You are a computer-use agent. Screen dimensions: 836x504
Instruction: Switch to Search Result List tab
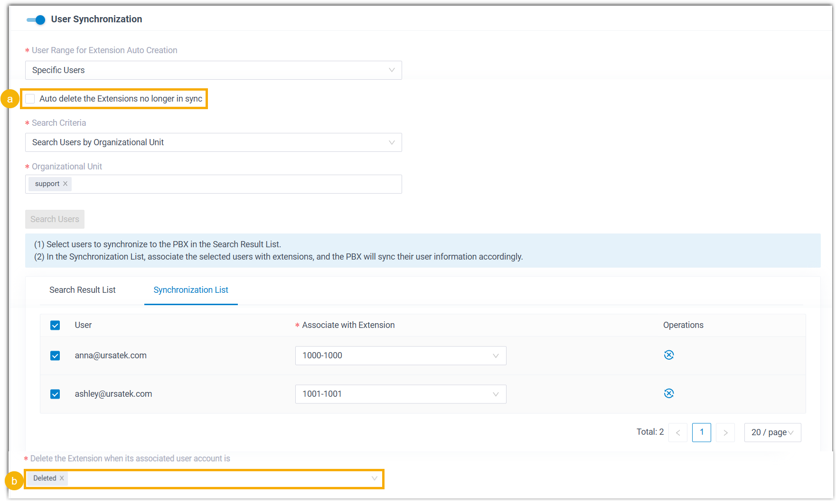pos(82,290)
